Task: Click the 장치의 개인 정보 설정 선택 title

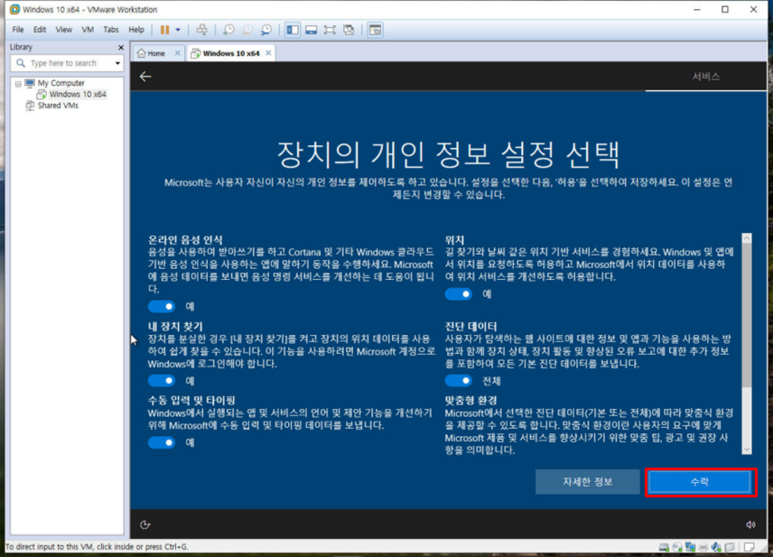Action: (448, 154)
